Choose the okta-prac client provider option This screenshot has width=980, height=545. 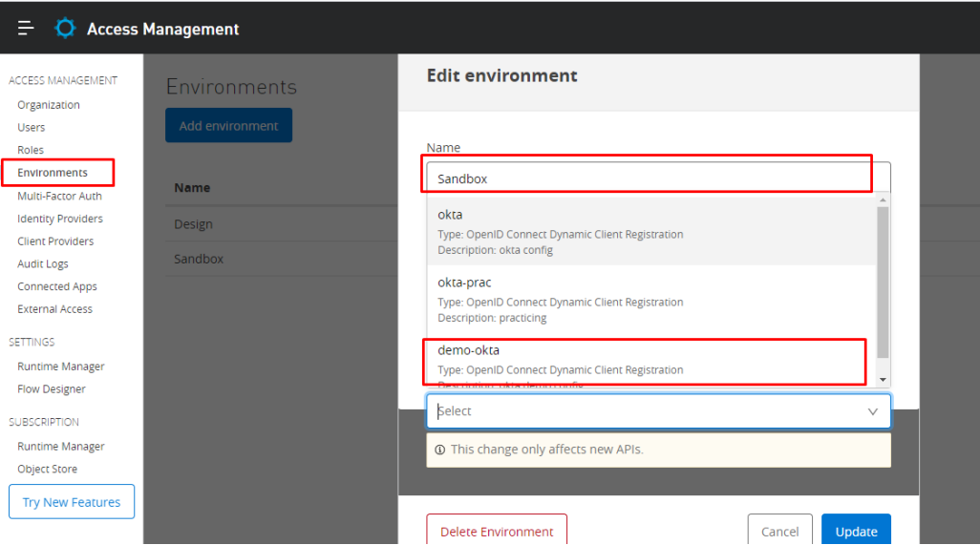(x=651, y=300)
